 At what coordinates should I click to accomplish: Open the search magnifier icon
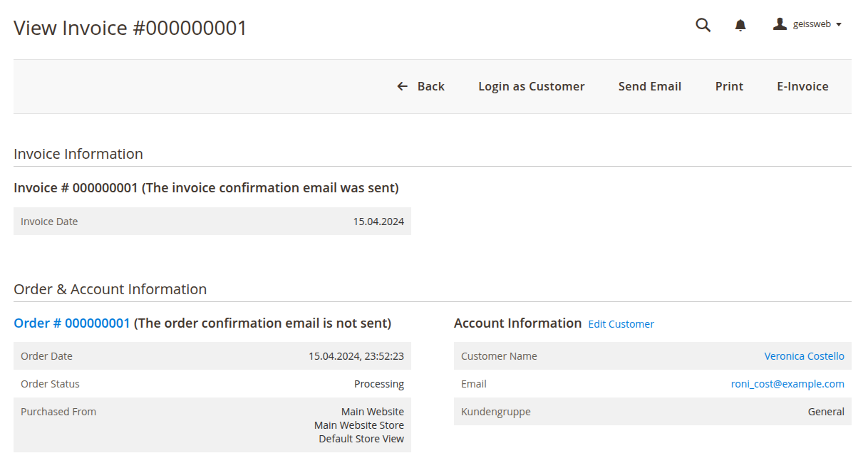click(x=703, y=25)
